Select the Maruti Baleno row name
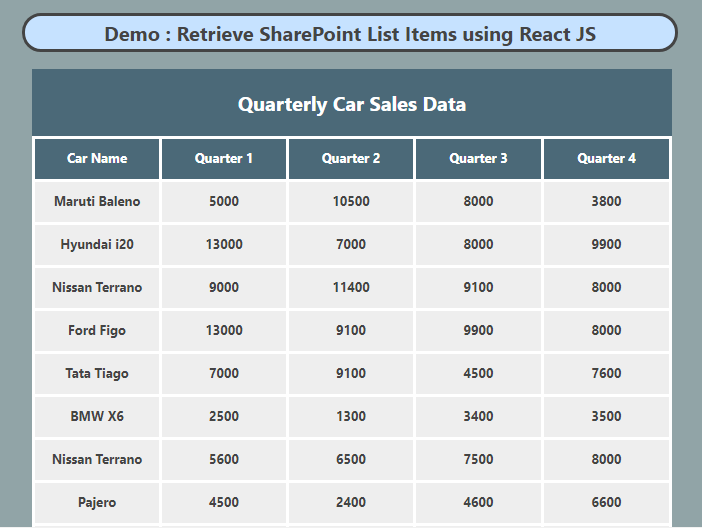 tap(97, 202)
